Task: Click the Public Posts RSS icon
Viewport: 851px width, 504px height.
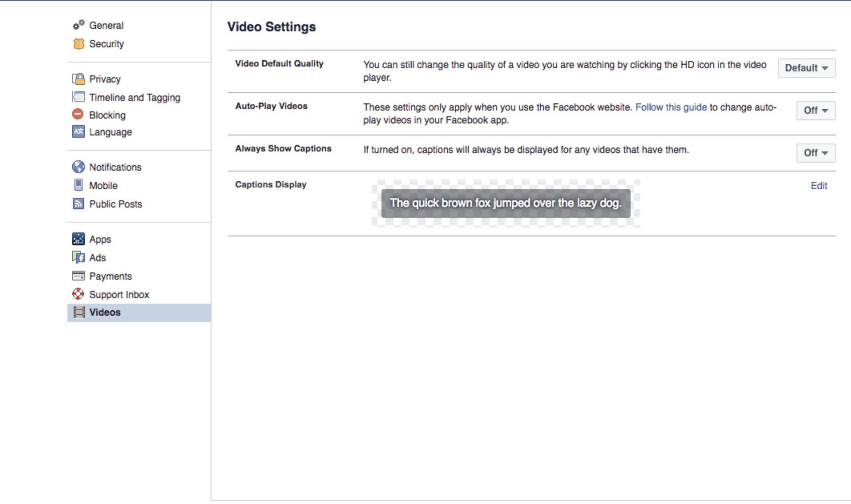Action: (78, 203)
